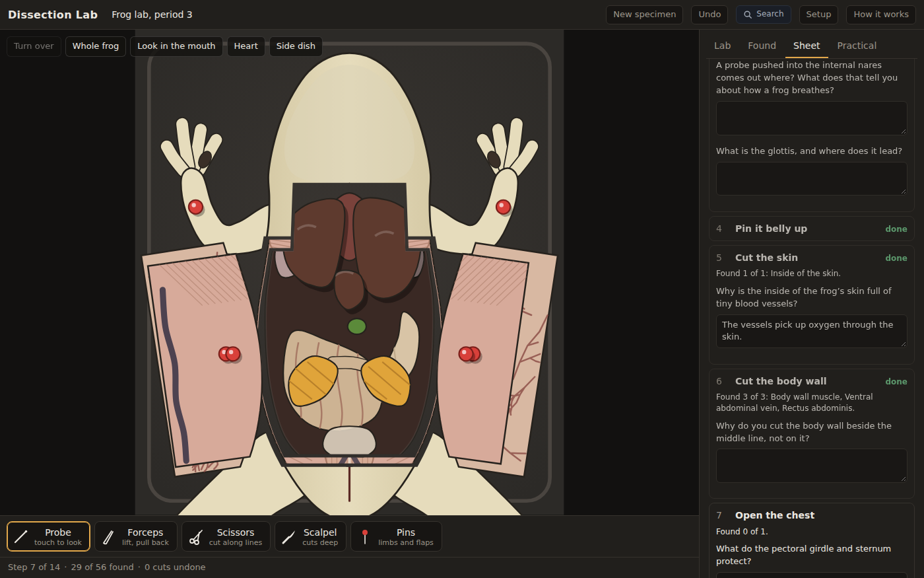
Task: Start a New specimen
Action: pos(644,15)
